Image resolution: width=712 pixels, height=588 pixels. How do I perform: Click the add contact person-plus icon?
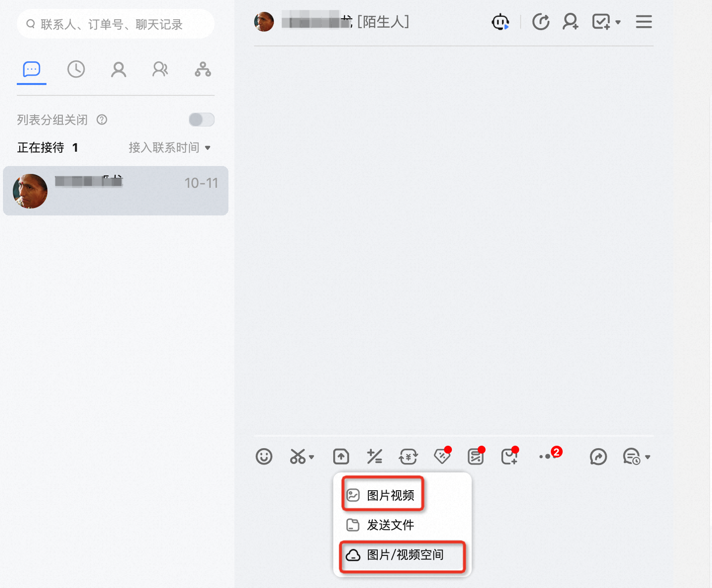tap(571, 22)
